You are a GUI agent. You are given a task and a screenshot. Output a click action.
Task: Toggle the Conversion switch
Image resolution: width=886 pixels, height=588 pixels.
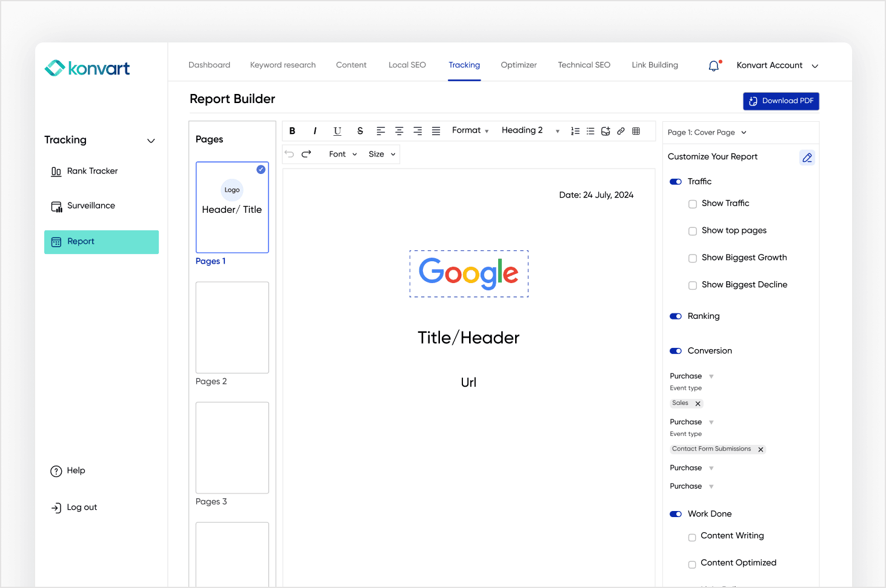676,351
